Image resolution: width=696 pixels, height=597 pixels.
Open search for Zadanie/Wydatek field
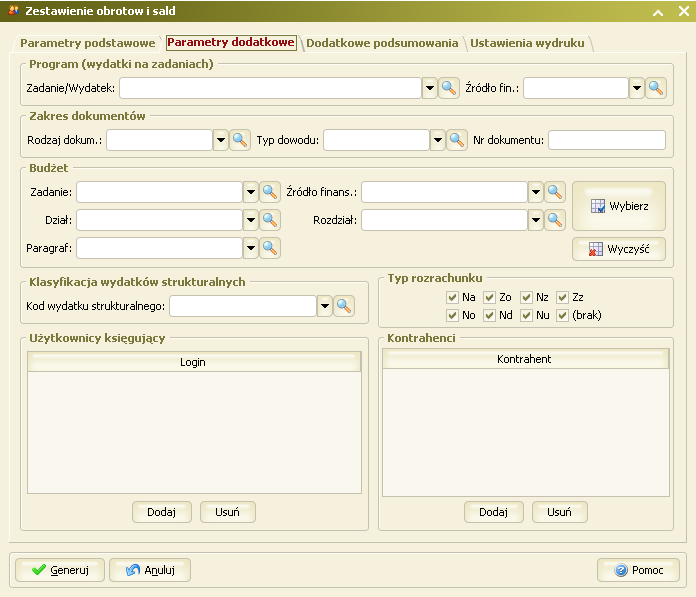pos(449,88)
